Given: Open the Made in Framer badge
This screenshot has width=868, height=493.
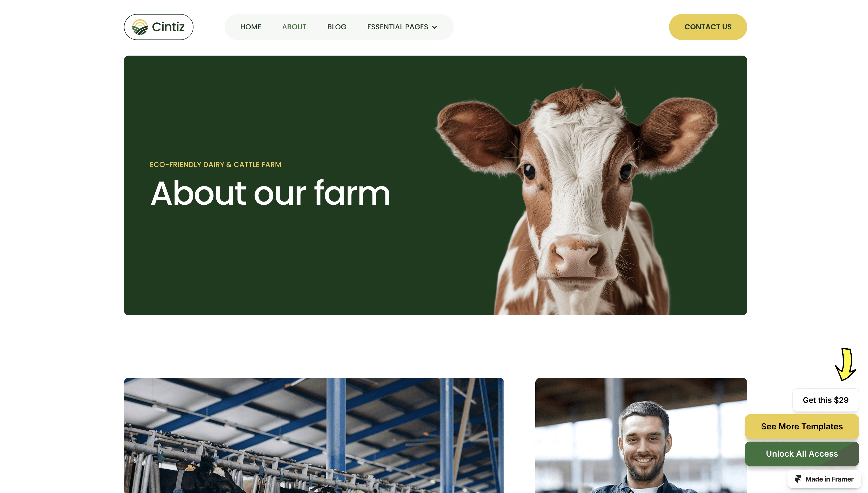Looking at the screenshot, I should point(824,479).
